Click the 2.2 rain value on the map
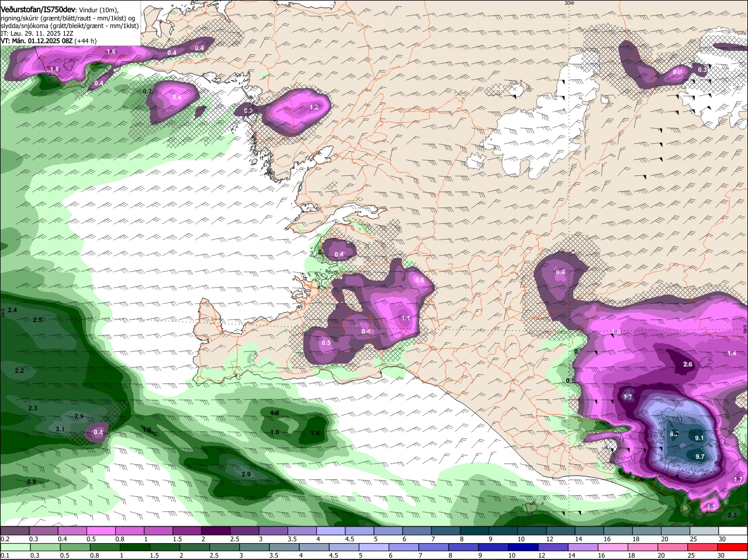The height and width of the screenshot is (560, 748). (x=19, y=371)
